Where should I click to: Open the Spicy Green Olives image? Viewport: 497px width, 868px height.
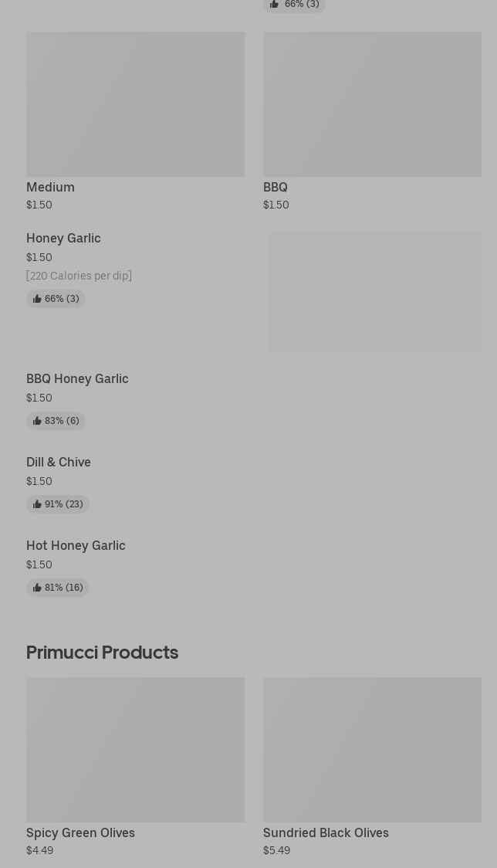(x=135, y=749)
